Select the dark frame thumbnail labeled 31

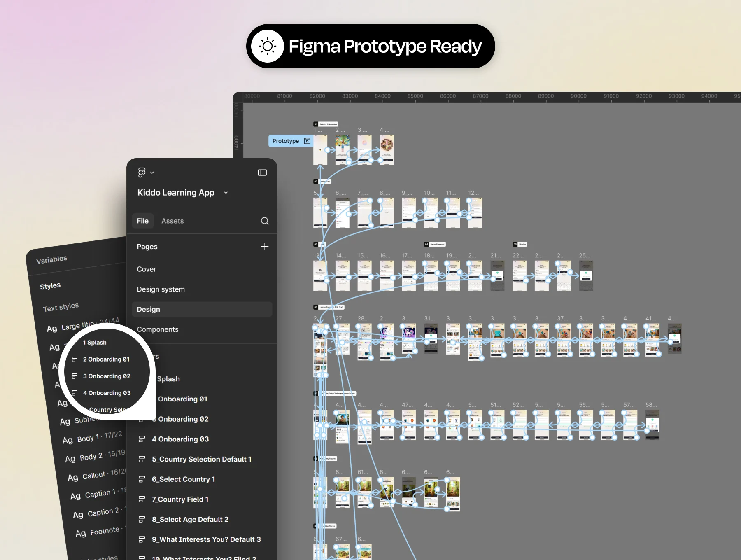[x=431, y=339]
